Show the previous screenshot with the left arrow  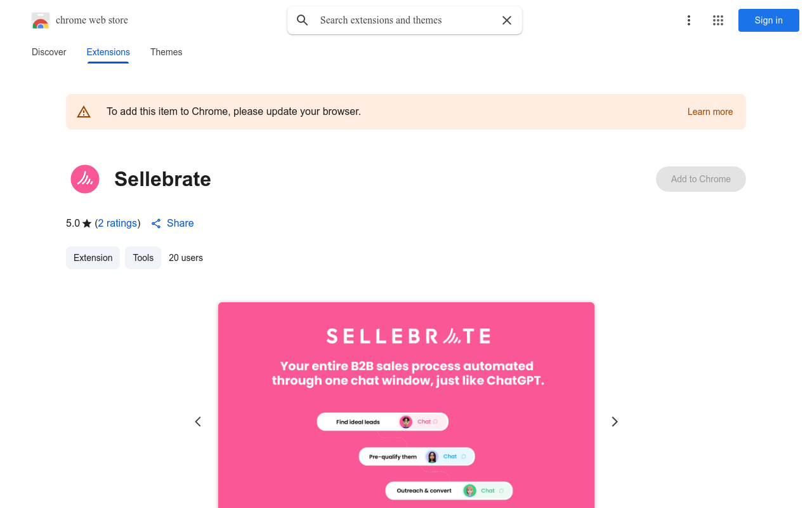pos(198,422)
